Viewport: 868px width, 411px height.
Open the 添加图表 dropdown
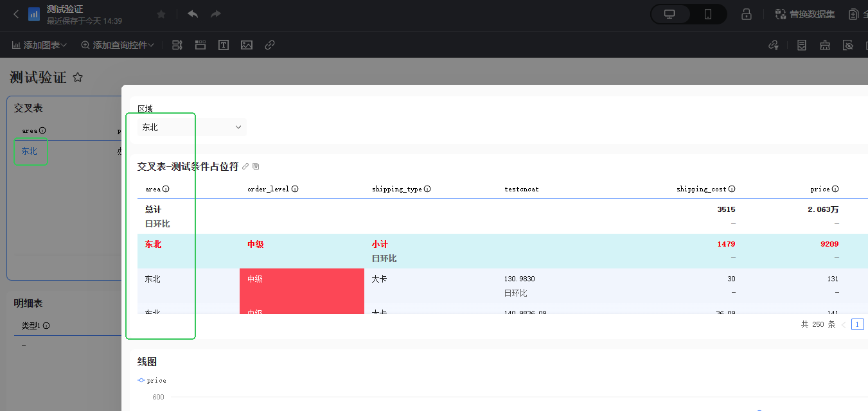40,45
